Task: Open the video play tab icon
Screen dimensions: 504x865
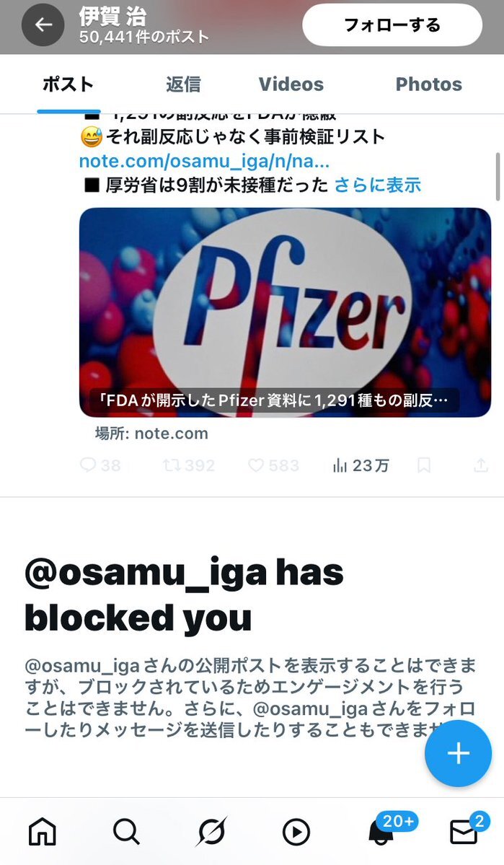Action: 296,831
